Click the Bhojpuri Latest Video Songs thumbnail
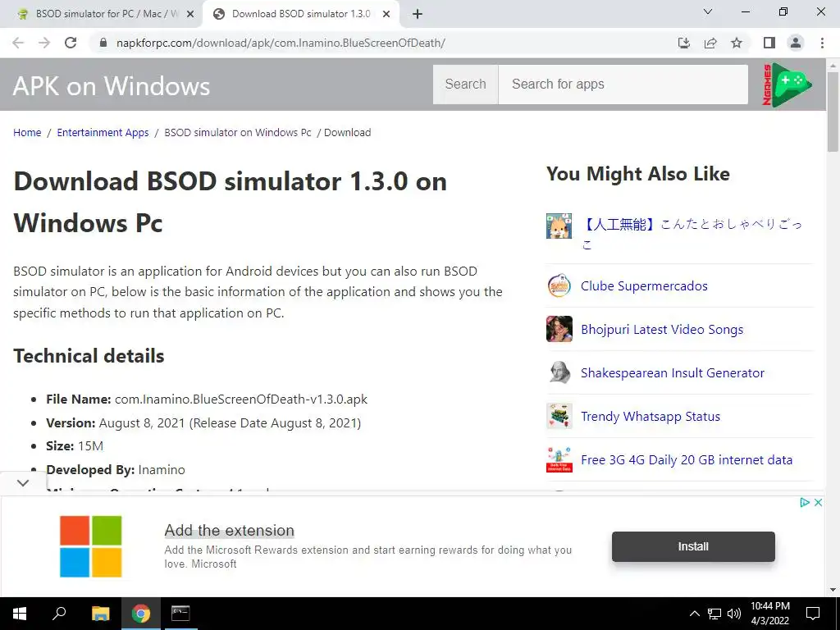 [x=559, y=329]
